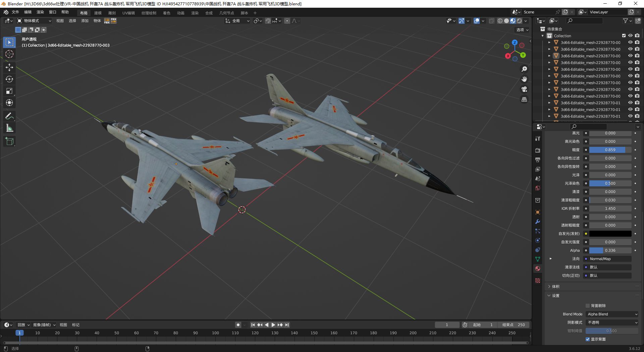
Task: Toggle X-ray mode in viewport header
Action: [x=491, y=21]
